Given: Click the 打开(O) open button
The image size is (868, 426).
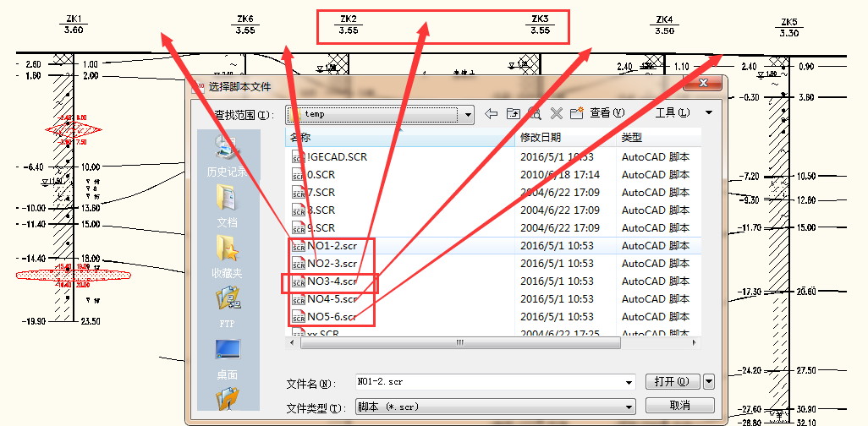Looking at the screenshot, I should [x=672, y=382].
